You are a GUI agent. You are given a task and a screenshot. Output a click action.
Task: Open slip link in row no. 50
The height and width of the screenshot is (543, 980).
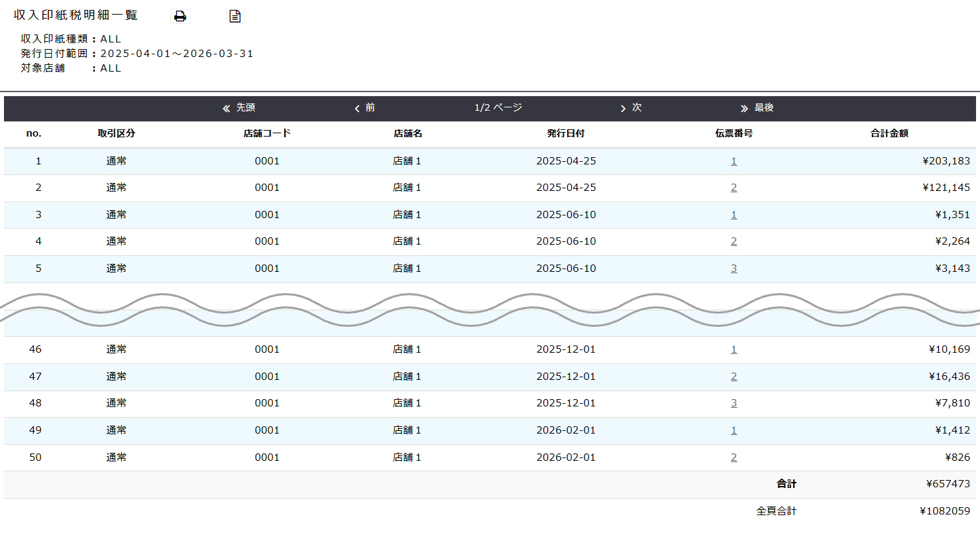pyautogui.click(x=734, y=457)
